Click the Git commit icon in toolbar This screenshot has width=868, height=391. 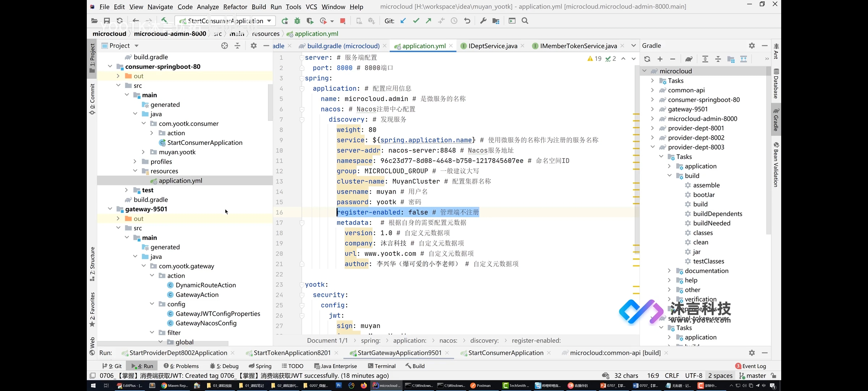tap(415, 21)
